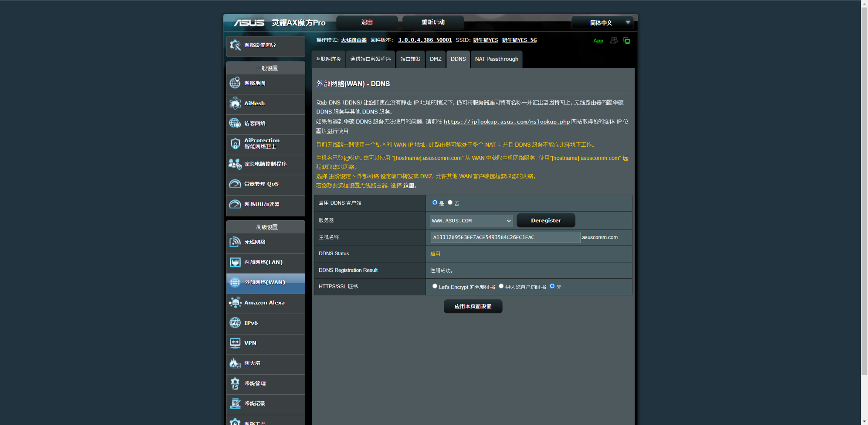The width and height of the screenshot is (868, 425).
Task: Click the page vertical scrollbar
Action: pos(864,189)
